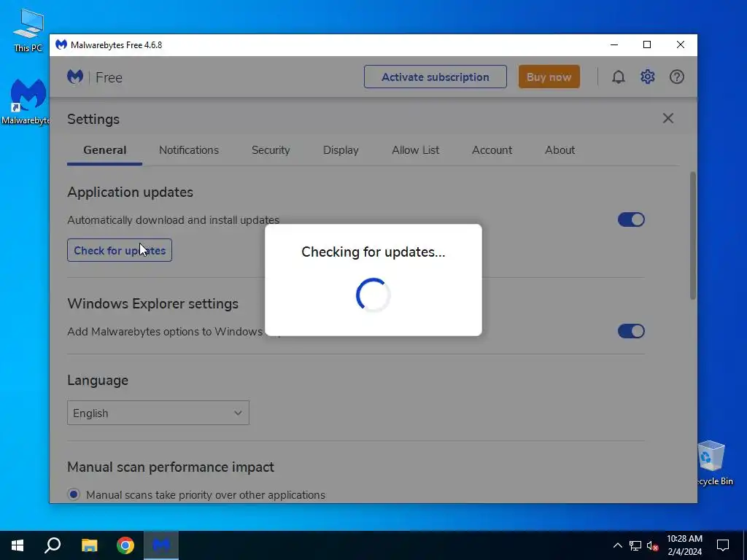The image size is (747, 560).
Task: Click the Check for updates button
Action: click(120, 250)
